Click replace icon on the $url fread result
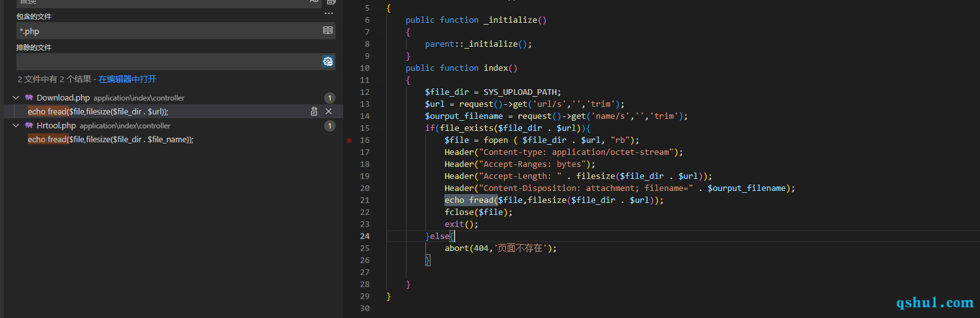 (314, 112)
